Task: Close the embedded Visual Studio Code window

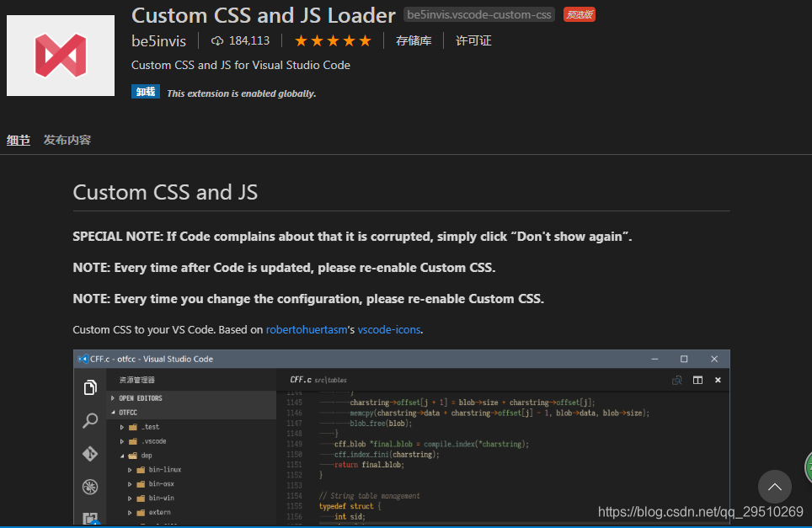Action: click(714, 359)
